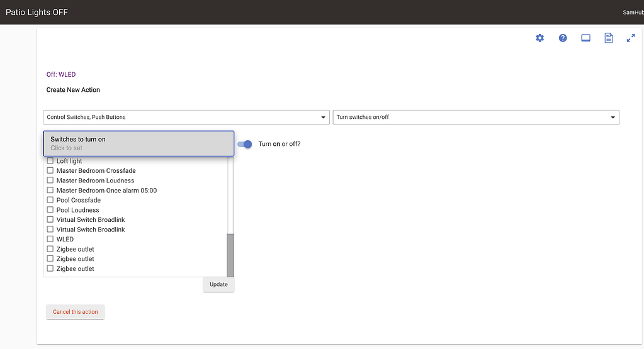
Task: Select the Pool Loudness list item
Action: (x=77, y=210)
